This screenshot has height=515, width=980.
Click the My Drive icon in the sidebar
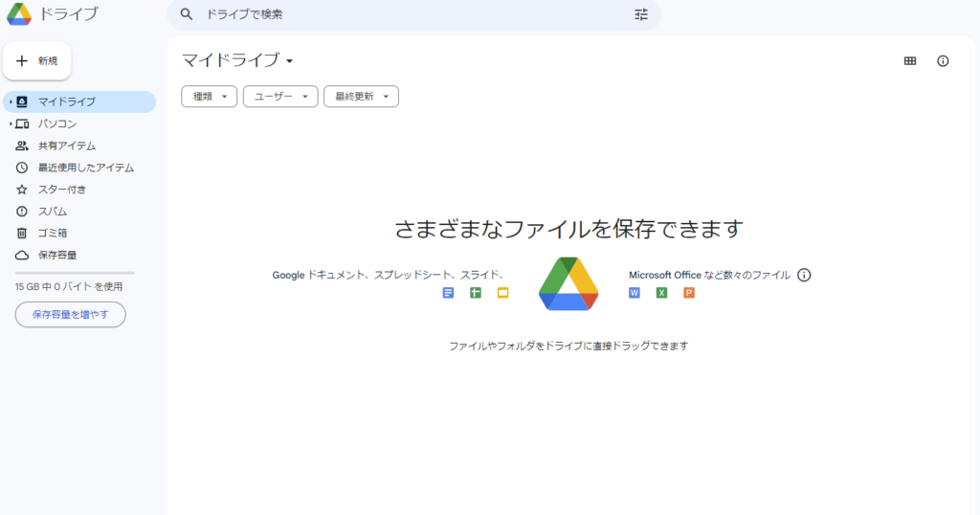22,101
